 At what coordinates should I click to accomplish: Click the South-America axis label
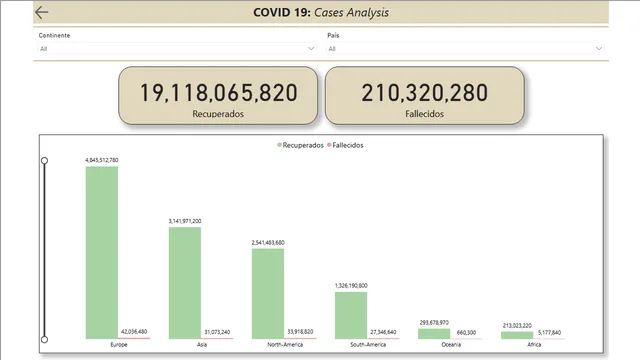pyautogui.click(x=368, y=344)
